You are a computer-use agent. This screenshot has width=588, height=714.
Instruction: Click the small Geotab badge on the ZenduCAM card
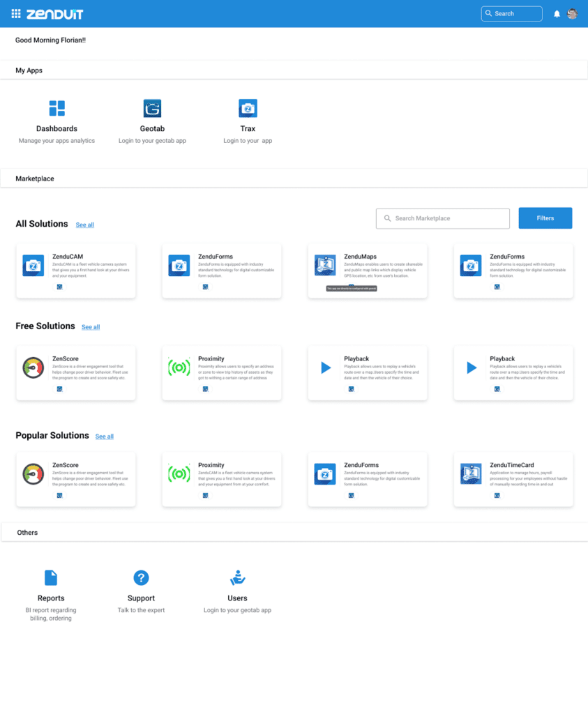60,287
